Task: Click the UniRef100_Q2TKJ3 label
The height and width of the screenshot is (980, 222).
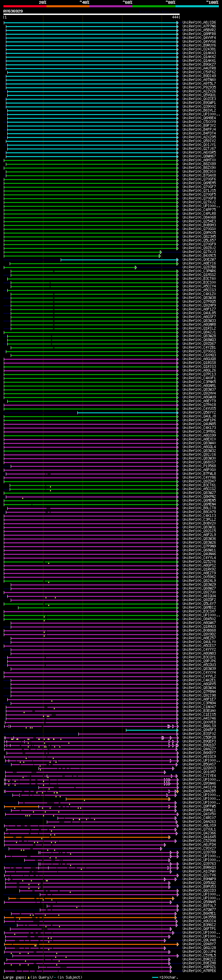Action: [x=199, y=252]
